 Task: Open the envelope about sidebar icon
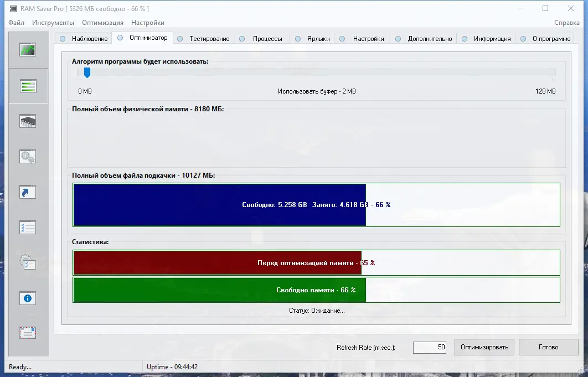tap(28, 333)
